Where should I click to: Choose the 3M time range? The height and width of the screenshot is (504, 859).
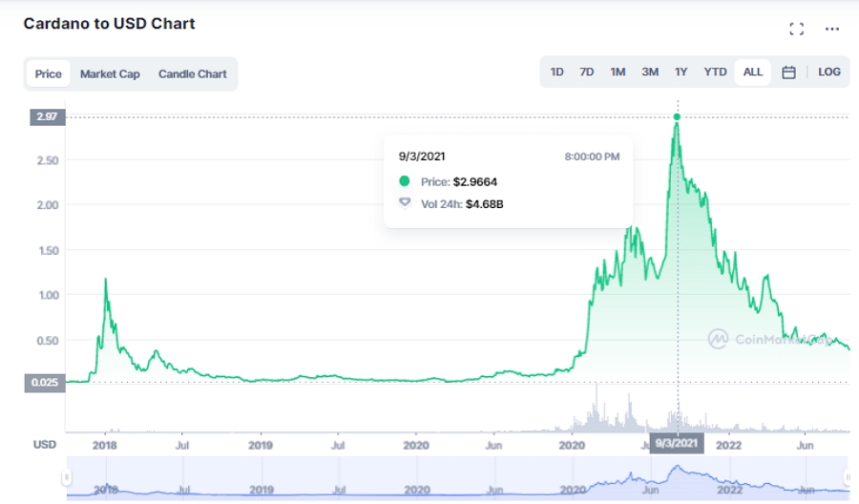(x=650, y=73)
